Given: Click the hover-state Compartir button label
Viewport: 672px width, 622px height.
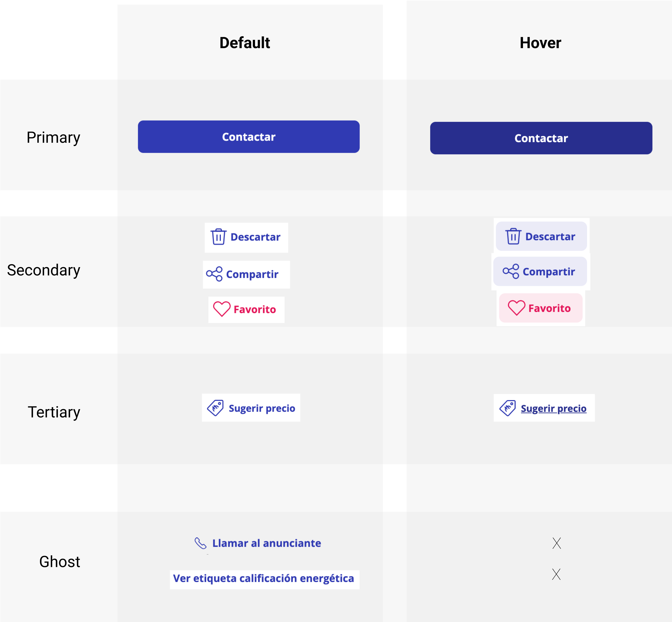Looking at the screenshot, I should (x=548, y=272).
